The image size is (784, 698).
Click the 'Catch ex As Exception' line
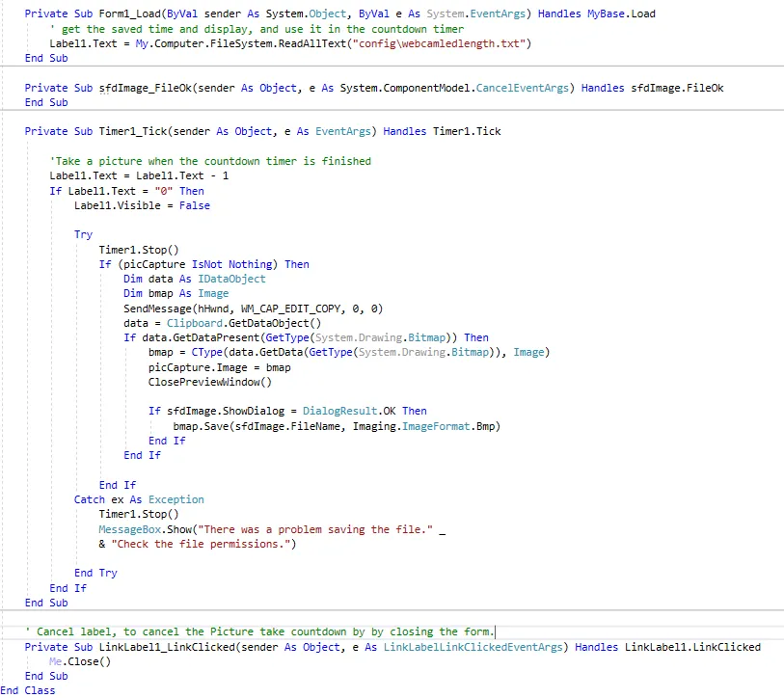139,499
